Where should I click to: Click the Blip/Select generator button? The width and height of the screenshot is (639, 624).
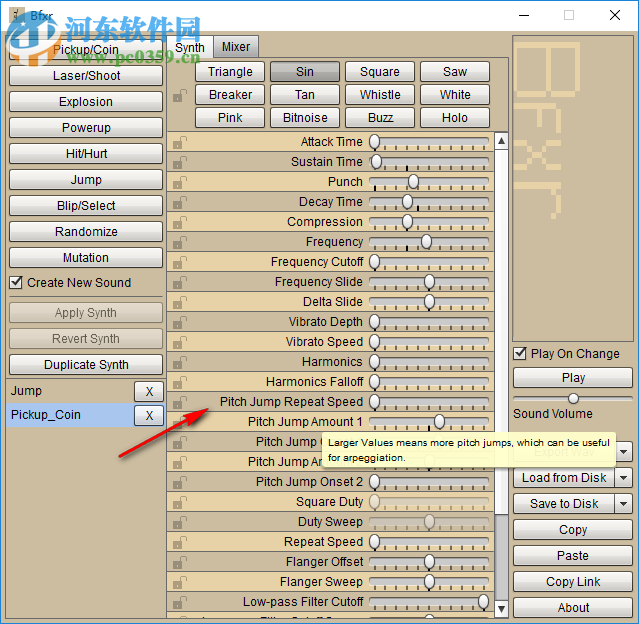pos(86,206)
